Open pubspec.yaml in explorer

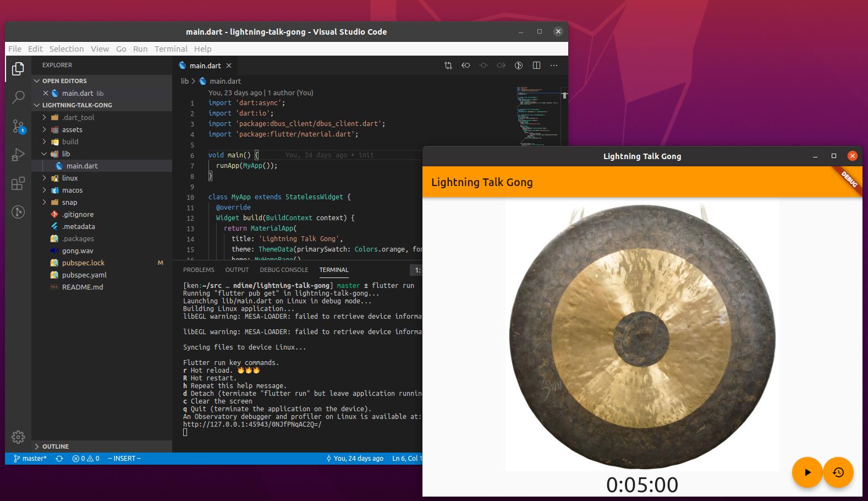point(84,275)
